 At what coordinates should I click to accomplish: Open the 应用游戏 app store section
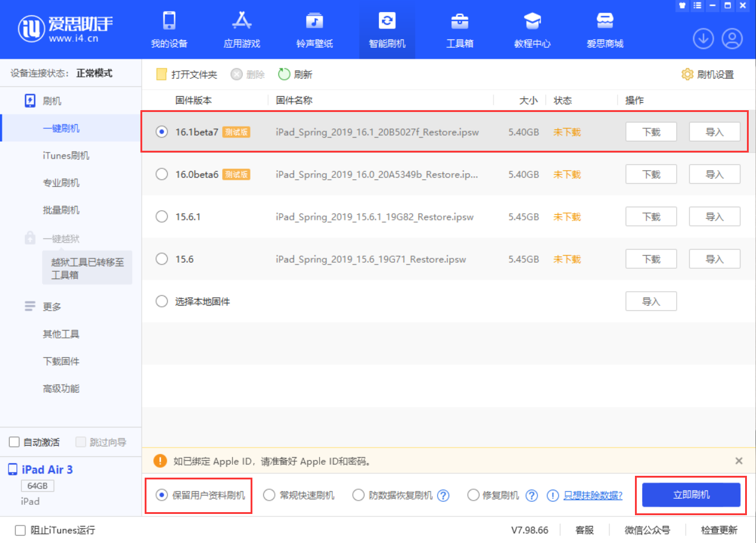[x=242, y=29]
